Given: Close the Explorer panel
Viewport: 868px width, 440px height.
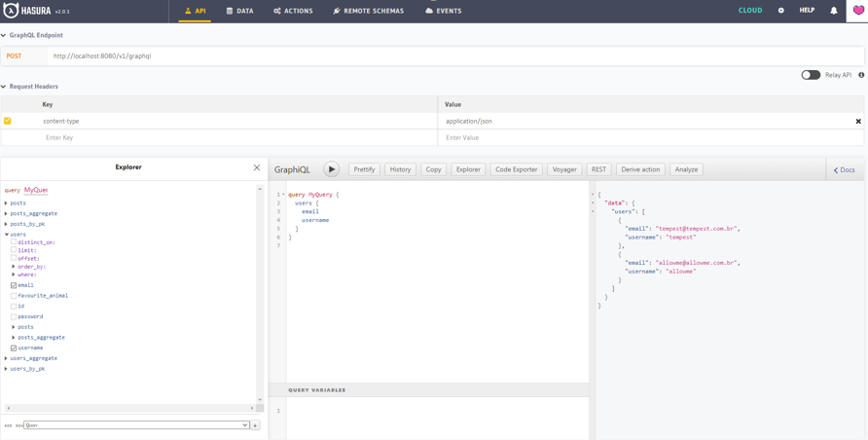Looking at the screenshot, I should [x=257, y=167].
